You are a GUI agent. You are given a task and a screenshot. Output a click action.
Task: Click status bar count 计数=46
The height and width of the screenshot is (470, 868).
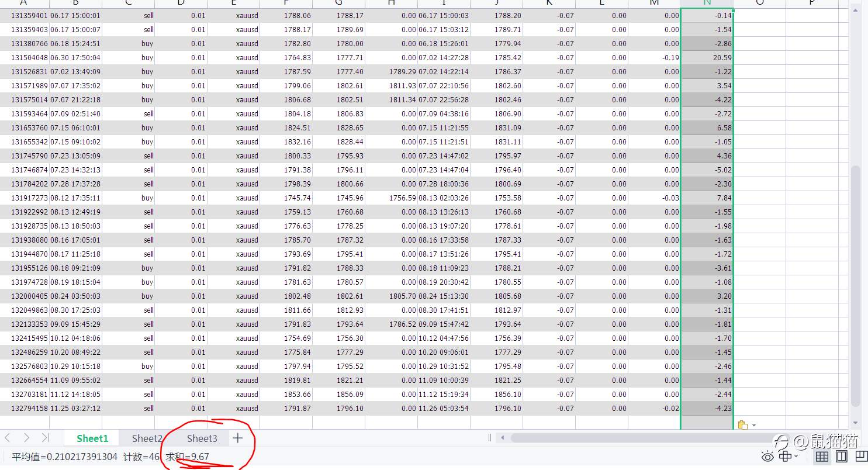[x=141, y=457]
